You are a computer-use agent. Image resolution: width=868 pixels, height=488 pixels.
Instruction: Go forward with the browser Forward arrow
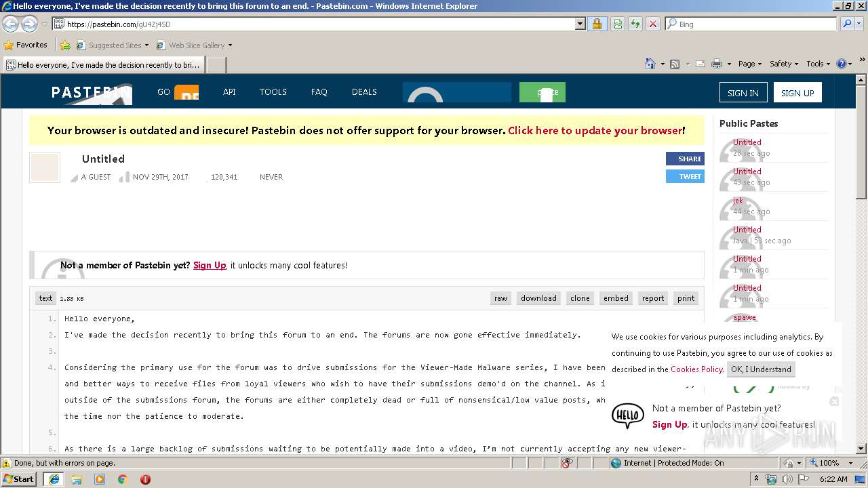point(29,24)
